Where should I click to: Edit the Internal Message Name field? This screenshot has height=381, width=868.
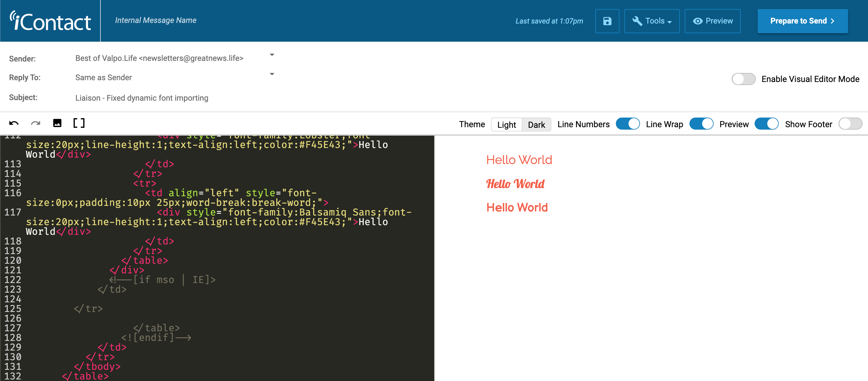click(x=156, y=20)
